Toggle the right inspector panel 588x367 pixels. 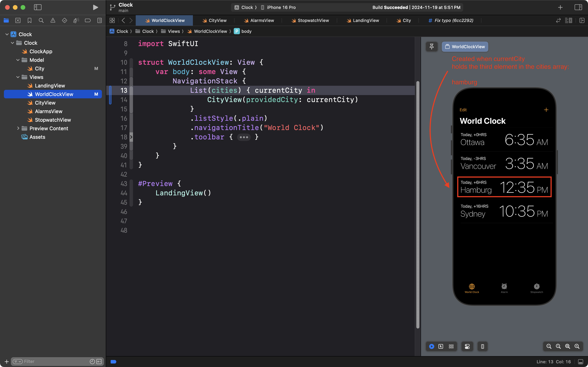pyautogui.click(x=578, y=7)
